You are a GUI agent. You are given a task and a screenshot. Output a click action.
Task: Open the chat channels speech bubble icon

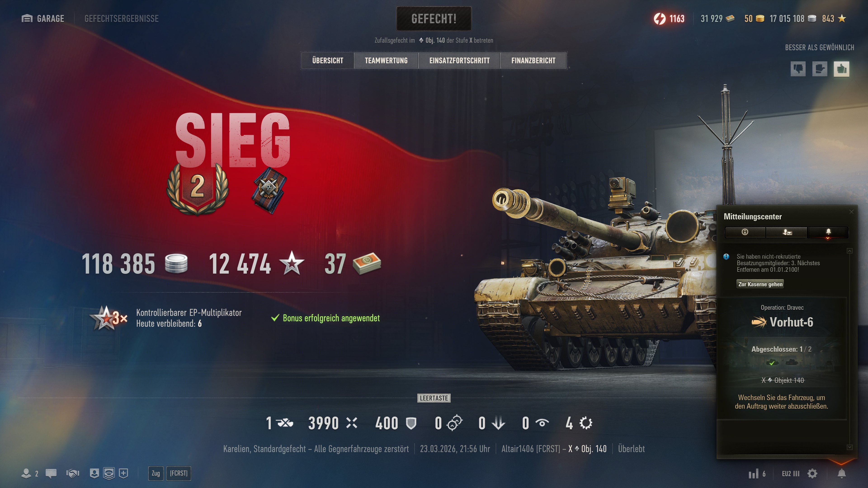(51, 474)
